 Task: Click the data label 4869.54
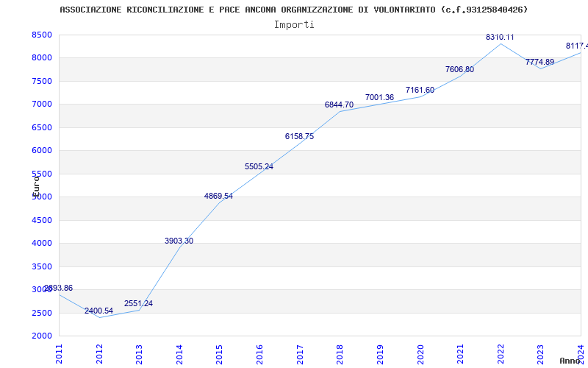tap(218, 196)
